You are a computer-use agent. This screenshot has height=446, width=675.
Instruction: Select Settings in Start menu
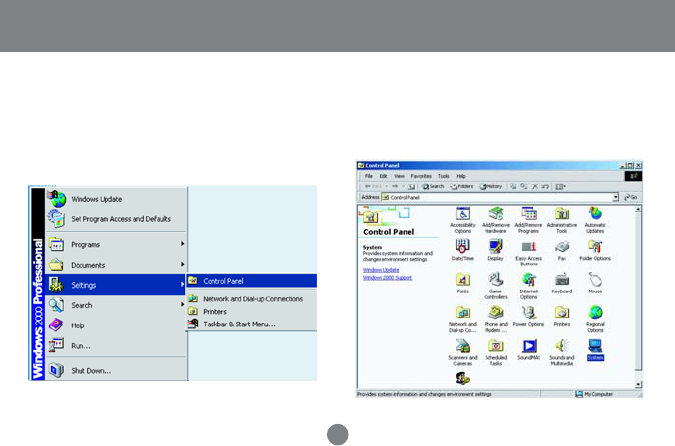116,285
